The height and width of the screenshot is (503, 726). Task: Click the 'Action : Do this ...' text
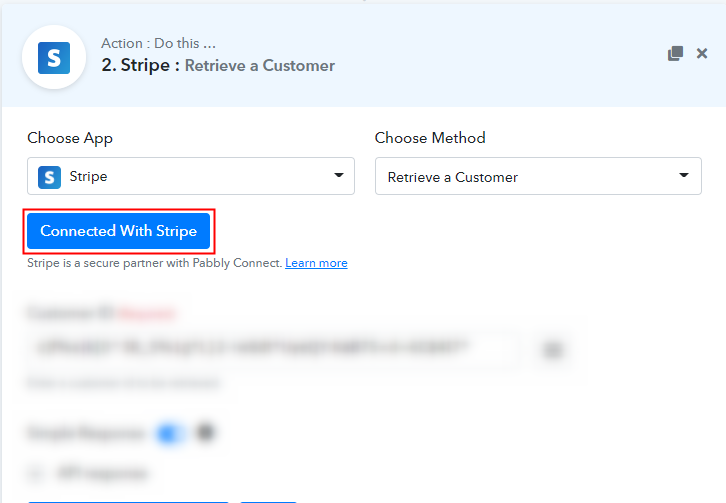158,43
